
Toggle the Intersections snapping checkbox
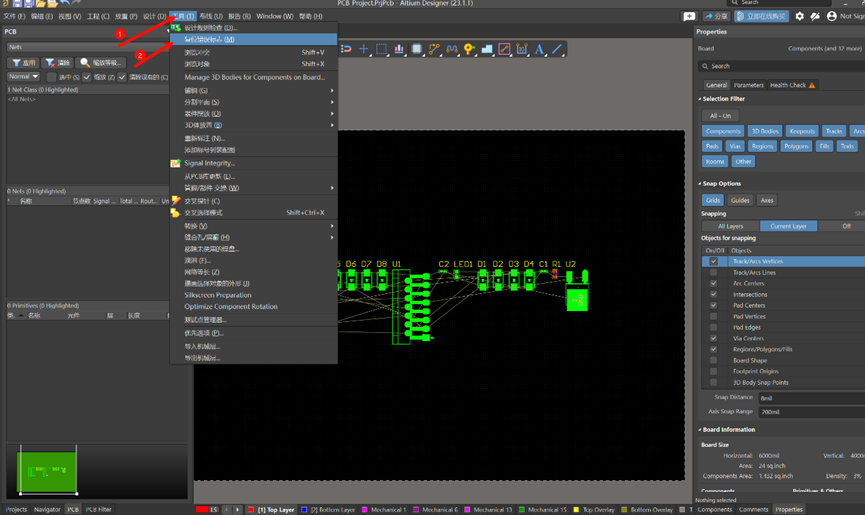(713, 294)
